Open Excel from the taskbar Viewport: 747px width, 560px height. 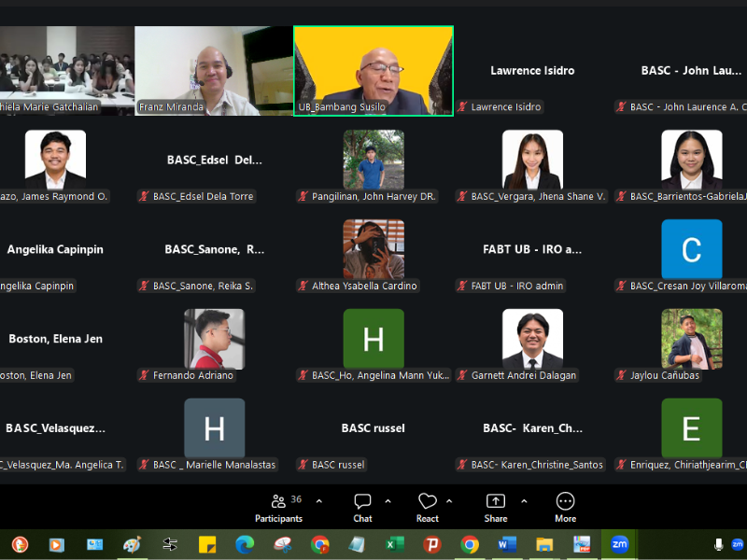coord(394,544)
